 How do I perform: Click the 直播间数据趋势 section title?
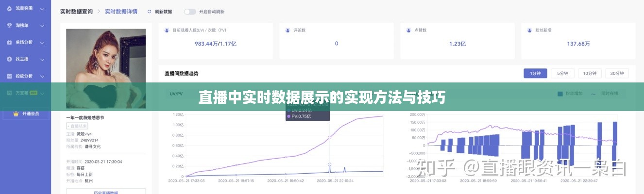tap(182, 74)
